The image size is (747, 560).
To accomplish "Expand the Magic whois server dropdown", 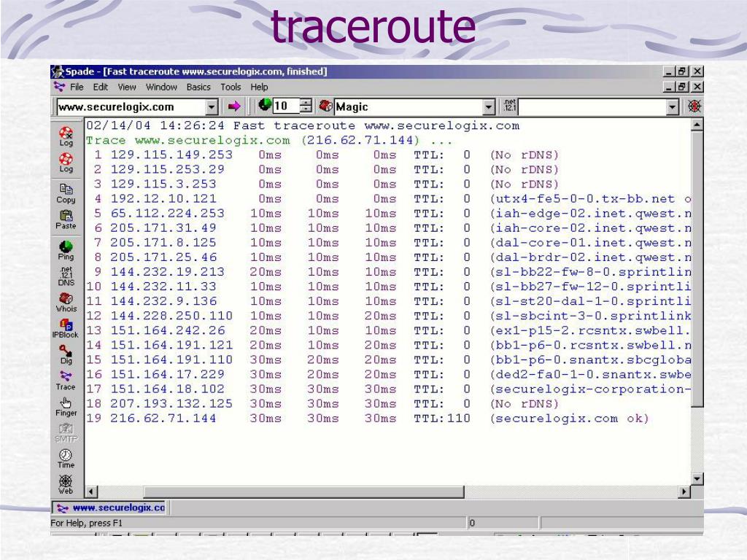I will click(x=489, y=106).
